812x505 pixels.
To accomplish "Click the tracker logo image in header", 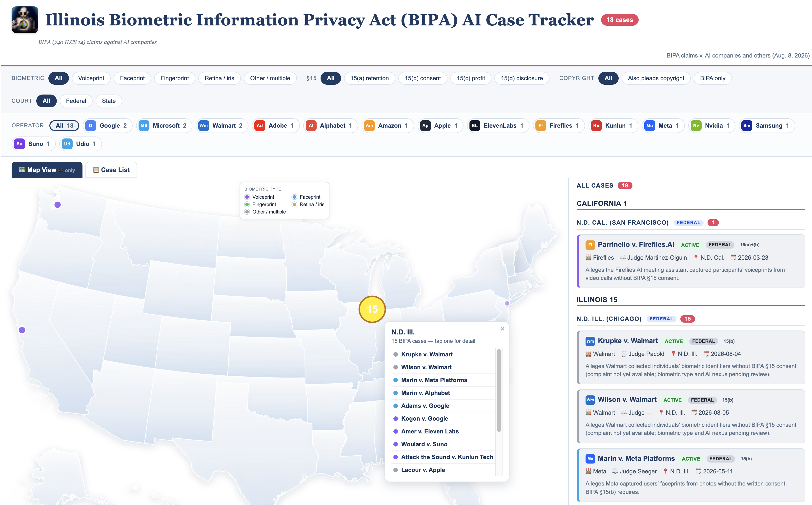I will [25, 20].
